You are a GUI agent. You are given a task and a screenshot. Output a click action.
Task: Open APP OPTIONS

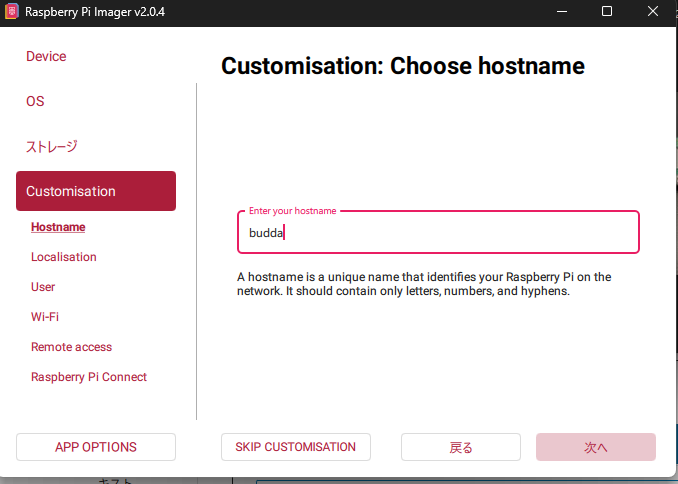(x=96, y=447)
